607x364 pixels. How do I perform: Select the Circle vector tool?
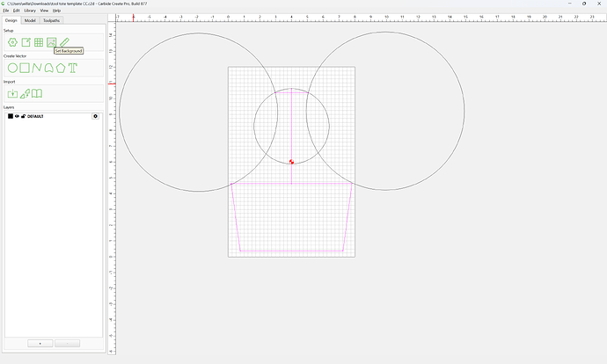(x=13, y=68)
